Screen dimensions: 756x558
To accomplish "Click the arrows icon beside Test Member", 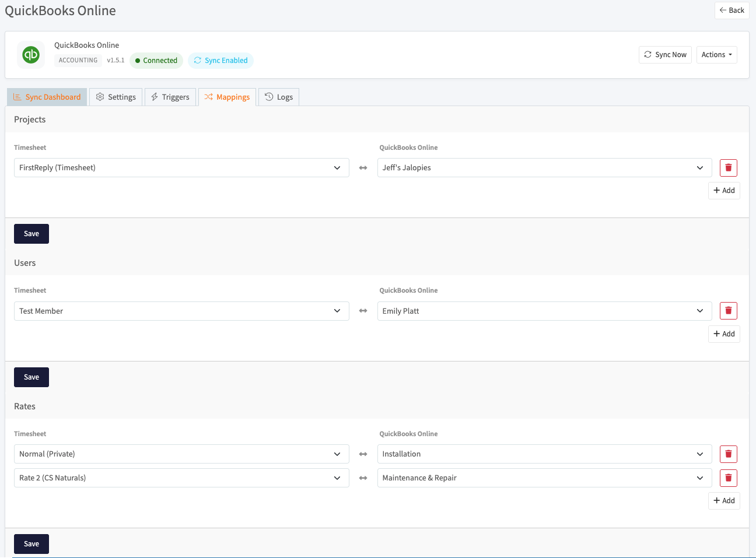I will 363,311.
